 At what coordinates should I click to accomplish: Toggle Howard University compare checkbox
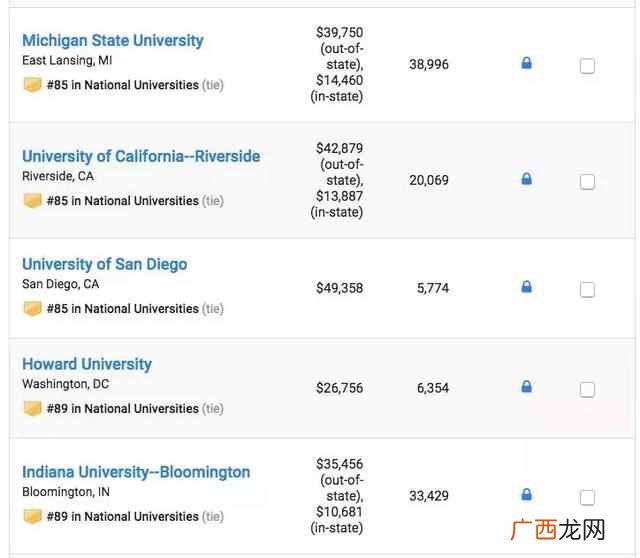tap(587, 389)
